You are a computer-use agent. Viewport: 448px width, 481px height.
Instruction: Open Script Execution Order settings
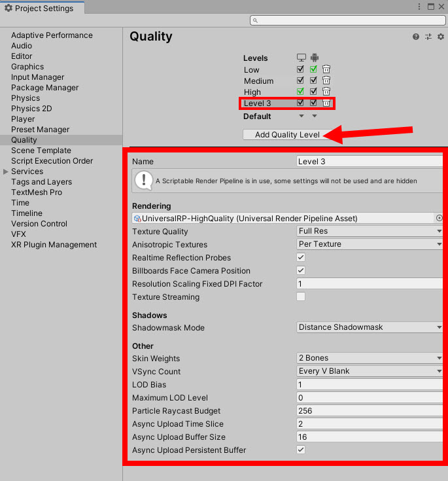[52, 161]
